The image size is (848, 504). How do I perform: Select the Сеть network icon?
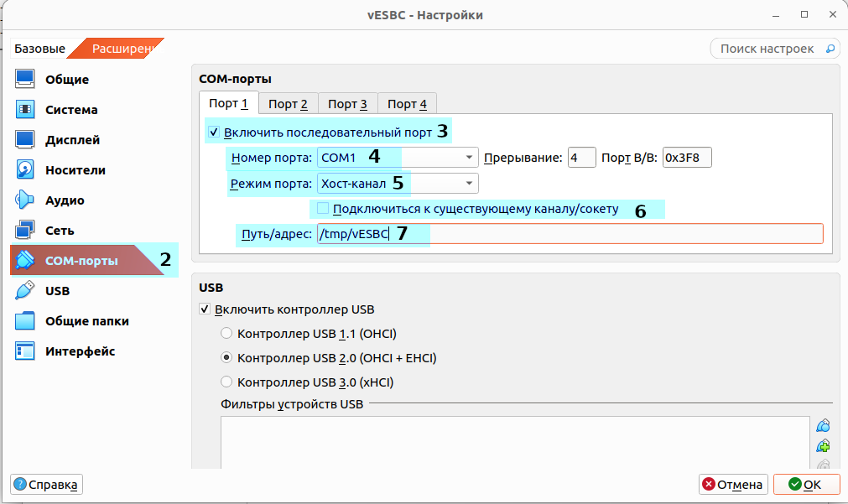pyautogui.click(x=25, y=231)
